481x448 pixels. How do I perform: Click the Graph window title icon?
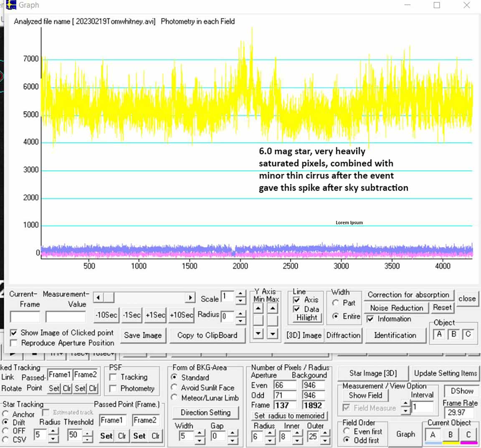tap(11, 5)
